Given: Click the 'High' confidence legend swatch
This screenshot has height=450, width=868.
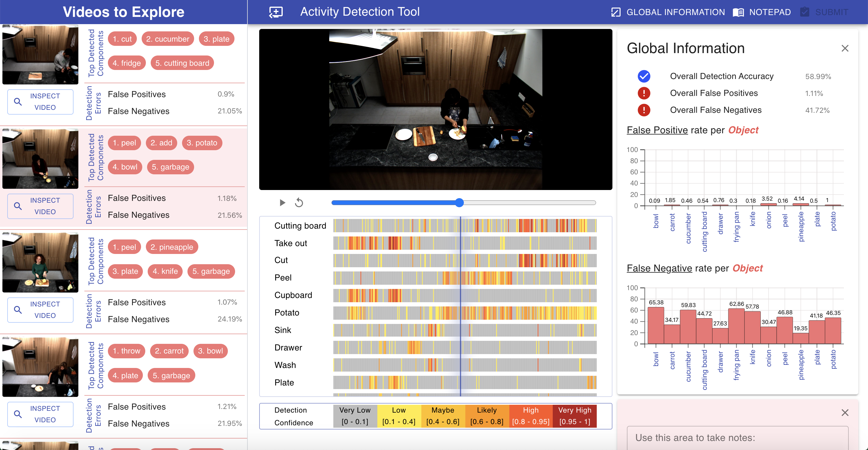Looking at the screenshot, I should tap(531, 416).
